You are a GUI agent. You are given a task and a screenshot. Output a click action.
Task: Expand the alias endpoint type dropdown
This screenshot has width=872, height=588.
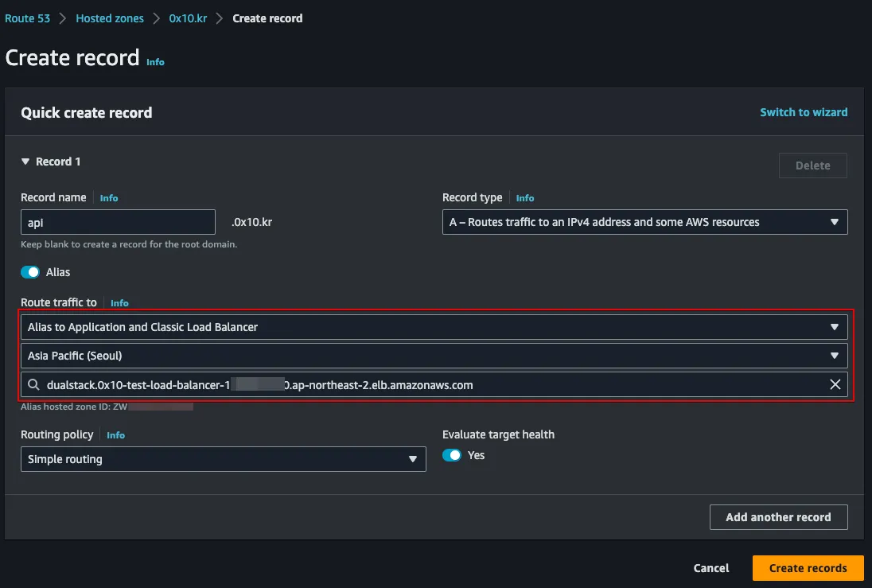coord(434,327)
